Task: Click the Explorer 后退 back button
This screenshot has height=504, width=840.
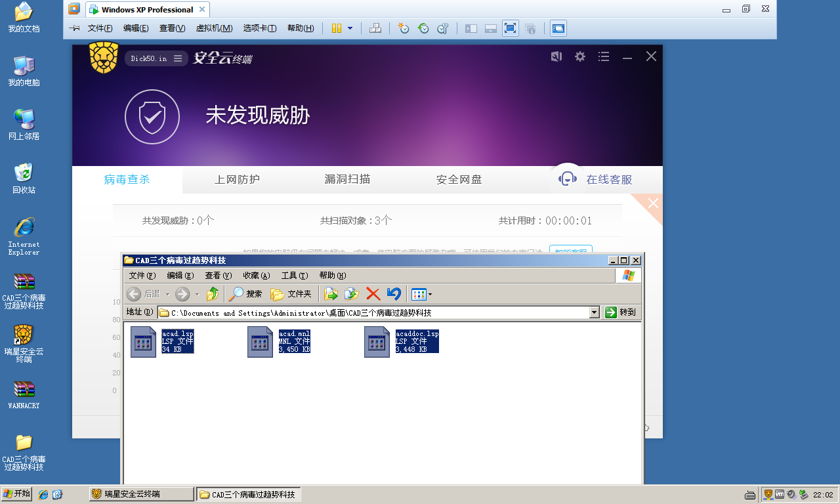Action: tap(144, 294)
